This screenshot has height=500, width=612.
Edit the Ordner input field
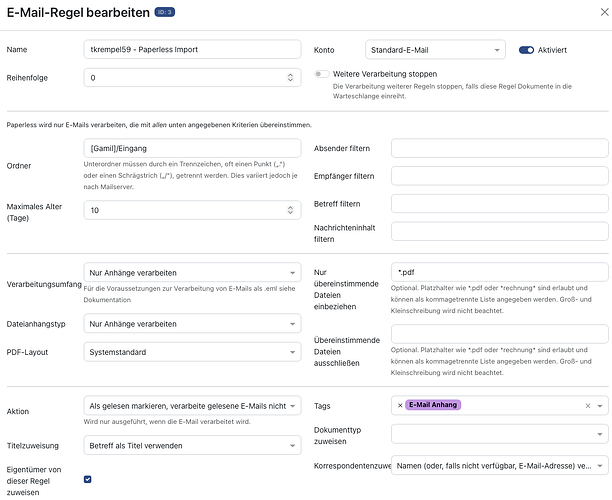[192, 148]
